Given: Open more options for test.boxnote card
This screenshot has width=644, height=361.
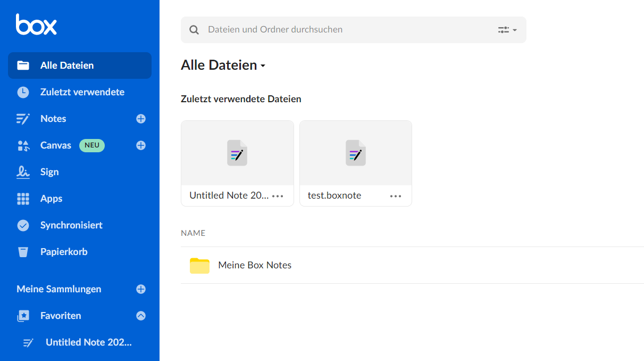Looking at the screenshot, I should click(x=396, y=196).
